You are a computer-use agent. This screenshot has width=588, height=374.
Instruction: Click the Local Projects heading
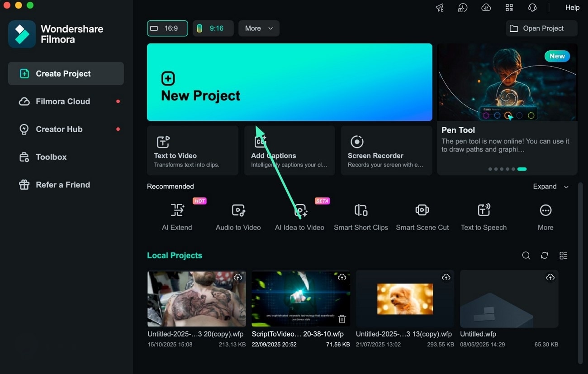click(x=175, y=255)
